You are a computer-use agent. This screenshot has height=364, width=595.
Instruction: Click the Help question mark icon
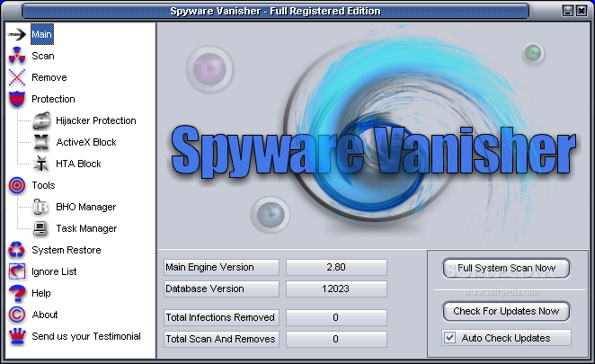[x=17, y=293]
